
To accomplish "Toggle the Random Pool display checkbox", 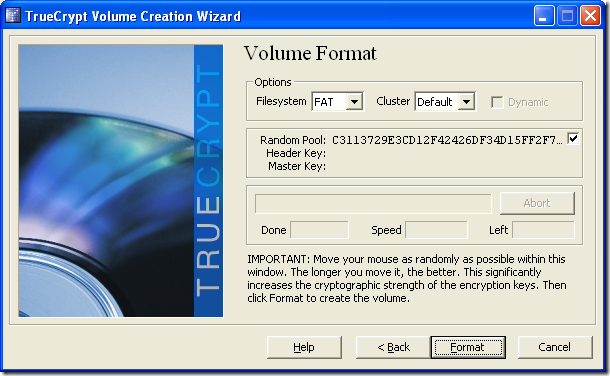I will 573,138.
